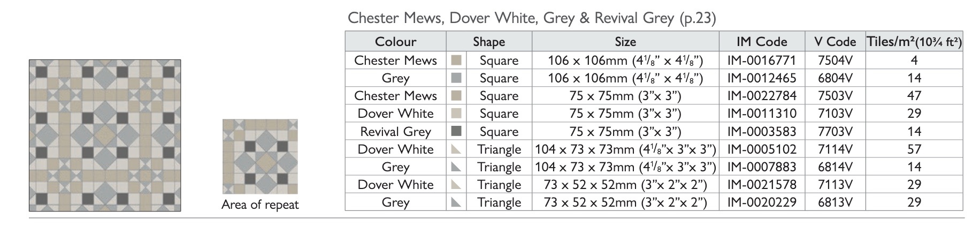
Task: Click the Chester Mews 75mm square swatch
Action: 456,96
